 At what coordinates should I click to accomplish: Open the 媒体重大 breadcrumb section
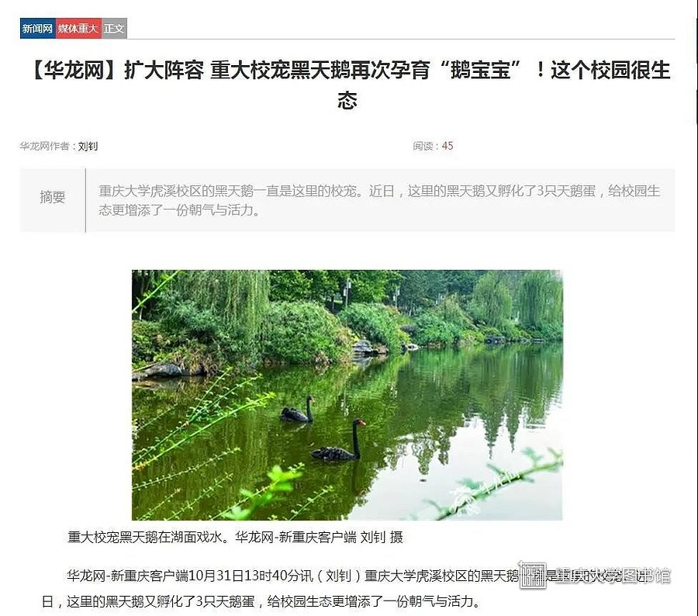point(78,29)
